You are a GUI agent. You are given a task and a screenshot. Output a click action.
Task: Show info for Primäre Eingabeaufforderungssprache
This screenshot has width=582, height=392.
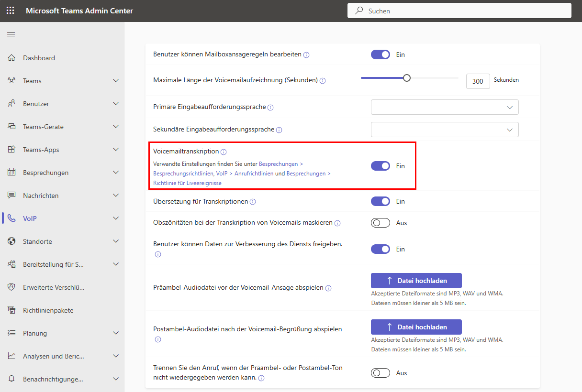click(270, 108)
